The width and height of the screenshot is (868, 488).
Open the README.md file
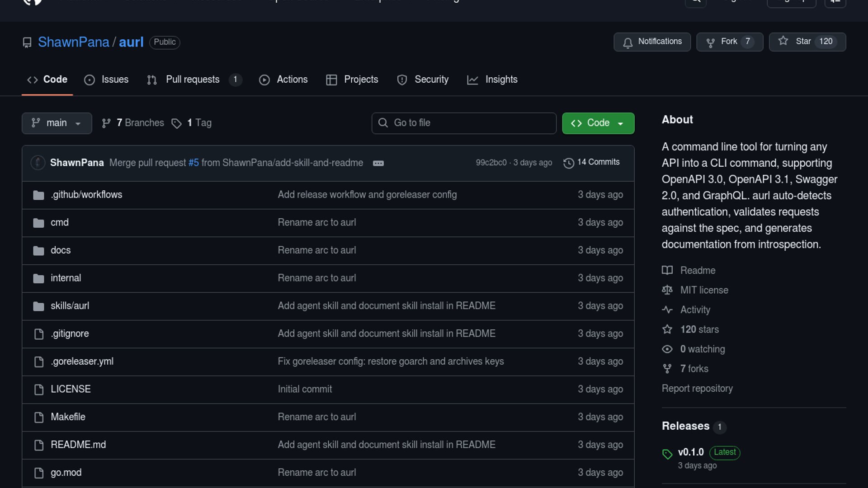coord(78,445)
